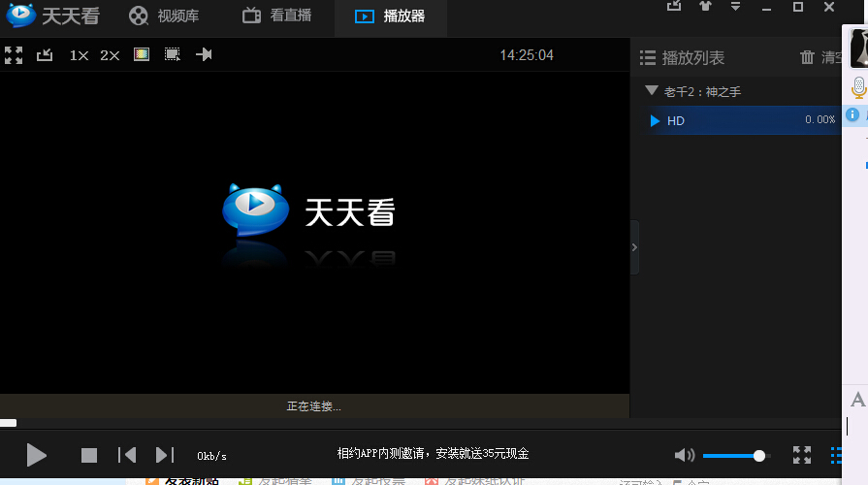Set video size to 2×
This screenshot has width=868, height=485.
click(110, 55)
